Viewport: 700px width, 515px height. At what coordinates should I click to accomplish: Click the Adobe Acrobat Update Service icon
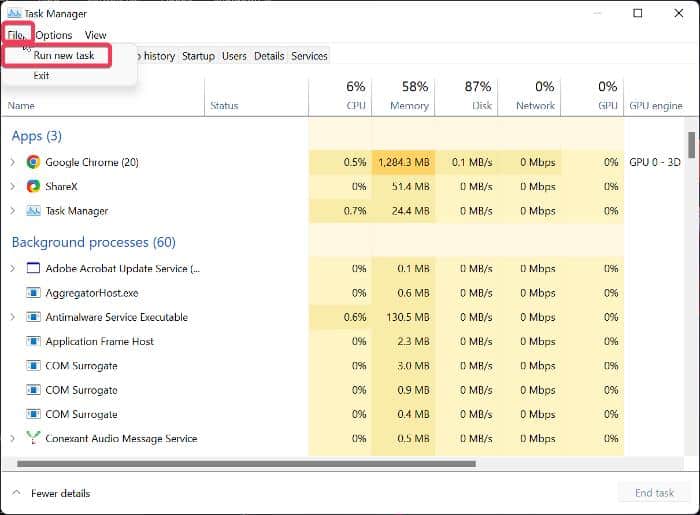[33, 268]
